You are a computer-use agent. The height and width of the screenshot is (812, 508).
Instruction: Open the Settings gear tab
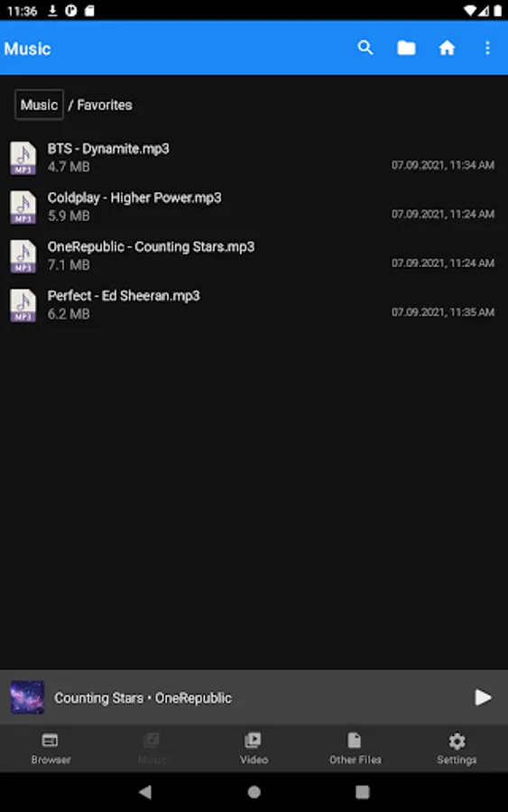(457, 748)
